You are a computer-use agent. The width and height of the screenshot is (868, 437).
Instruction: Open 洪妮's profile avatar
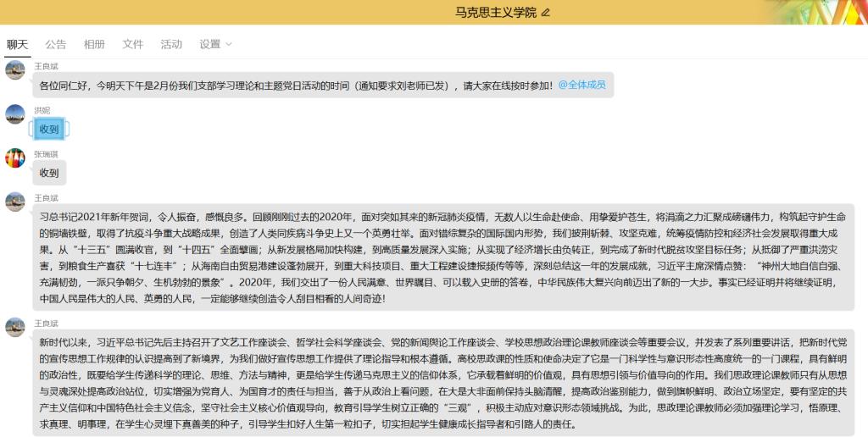[15, 114]
